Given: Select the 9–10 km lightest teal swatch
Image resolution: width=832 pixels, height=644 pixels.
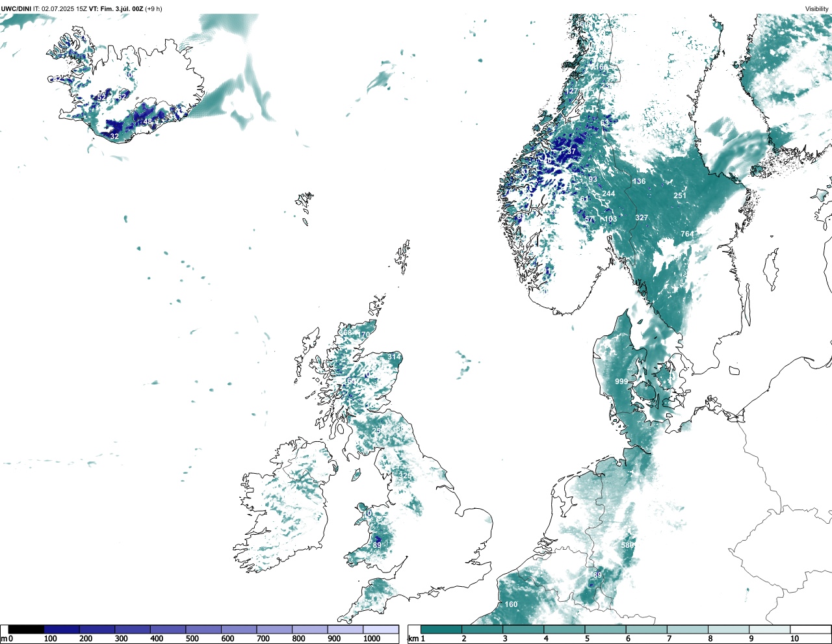Looking at the screenshot, I should pyautogui.click(x=770, y=630).
